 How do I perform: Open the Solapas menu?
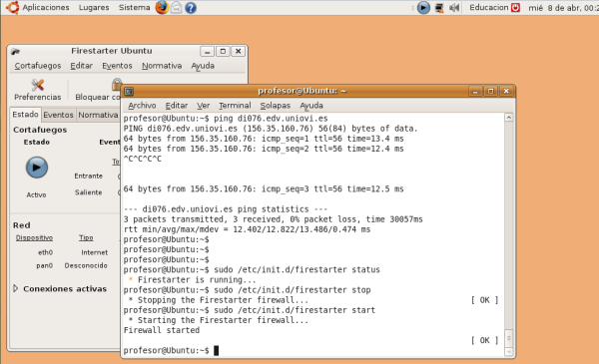276,106
